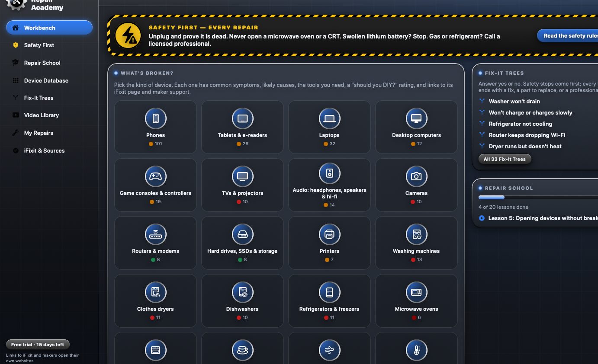Screen dimensions: 598x364
Task: Open iFixit & Sources sidebar item
Action: click(x=49, y=150)
